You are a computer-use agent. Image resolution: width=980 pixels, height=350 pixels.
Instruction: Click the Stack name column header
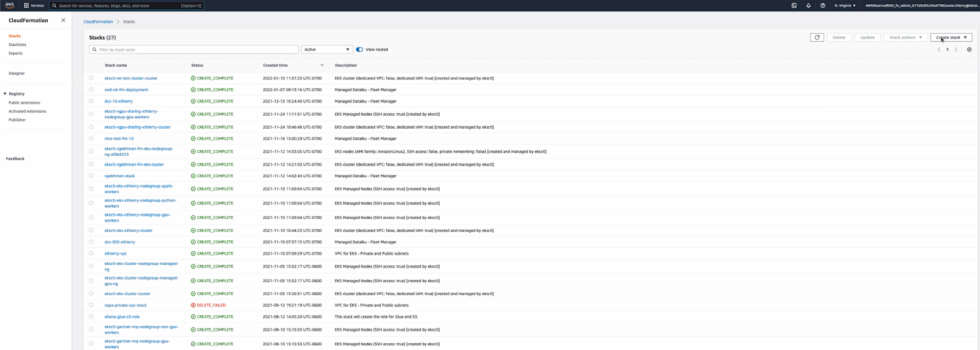point(116,66)
